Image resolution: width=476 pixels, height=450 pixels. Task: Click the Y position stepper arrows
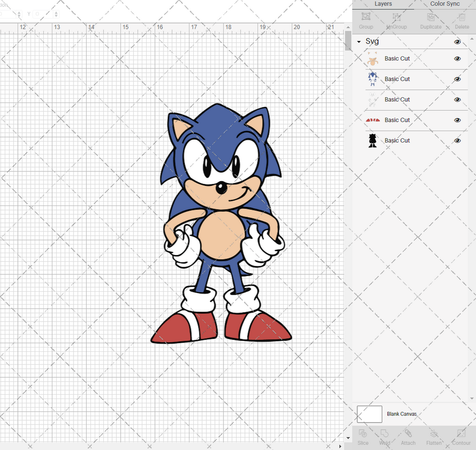pyautogui.click(x=56, y=14)
